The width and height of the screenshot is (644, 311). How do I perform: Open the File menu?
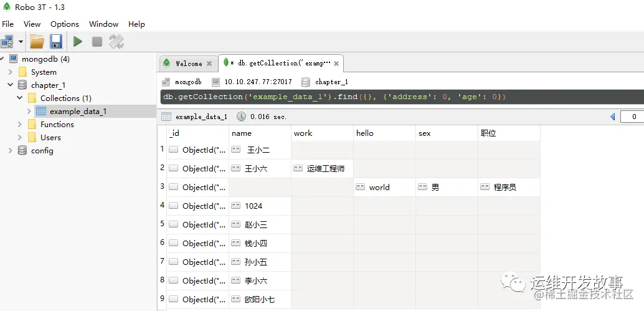[8, 24]
